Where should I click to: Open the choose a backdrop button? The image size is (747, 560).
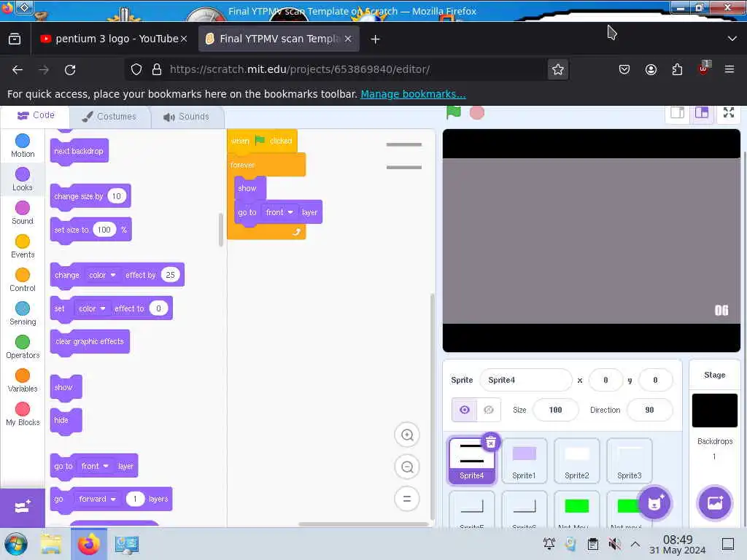pyautogui.click(x=715, y=503)
